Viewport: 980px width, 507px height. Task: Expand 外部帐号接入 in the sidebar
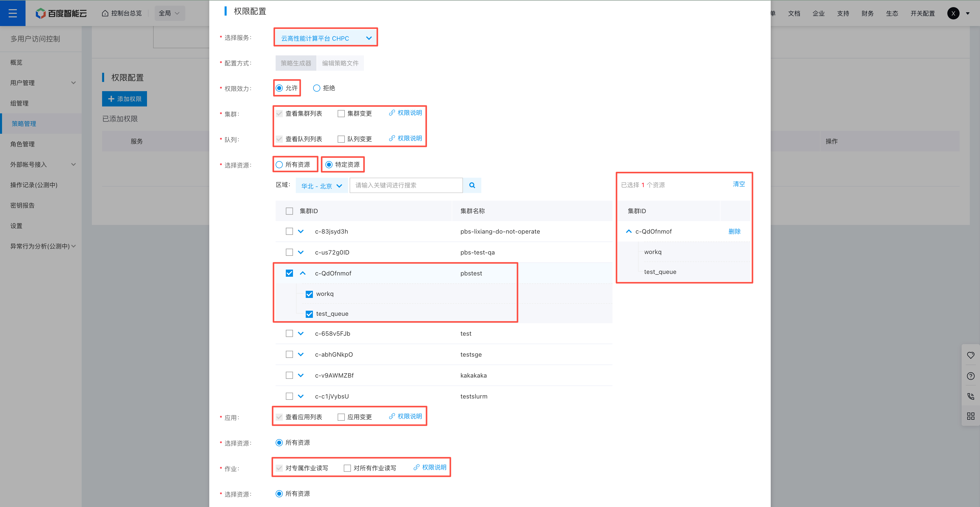point(41,165)
